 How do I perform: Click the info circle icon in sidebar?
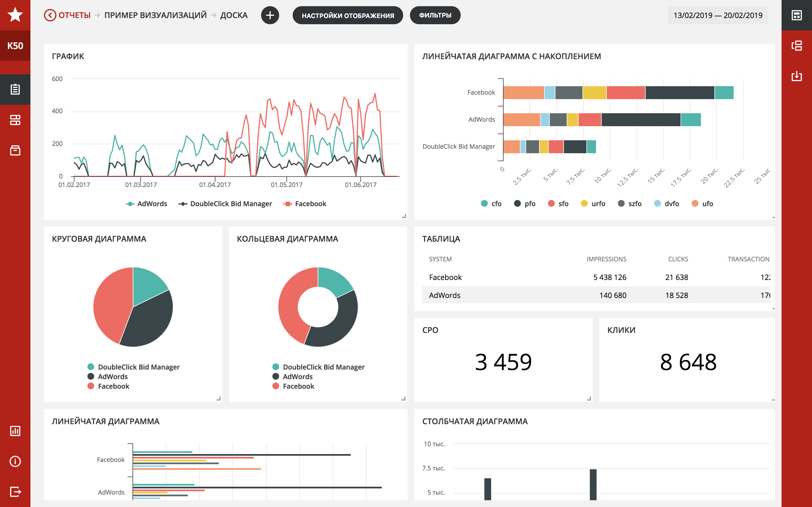(x=15, y=461)
